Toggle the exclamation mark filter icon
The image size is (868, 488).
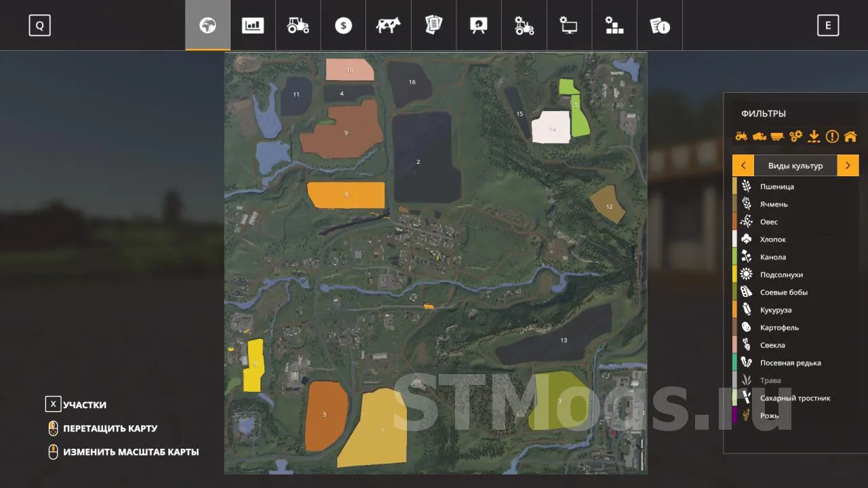click(832, 136)
